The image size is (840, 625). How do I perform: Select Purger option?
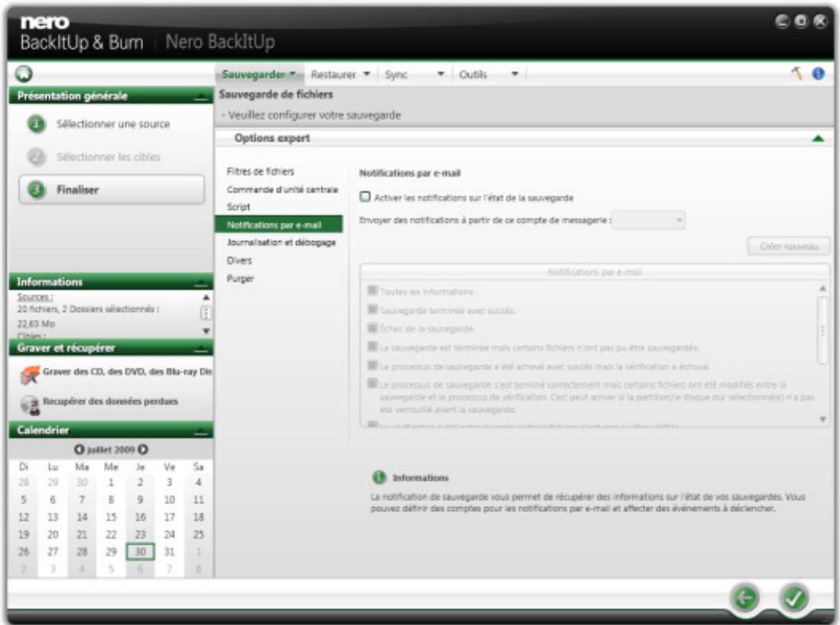pyautogui.click(x=240, y=278)
